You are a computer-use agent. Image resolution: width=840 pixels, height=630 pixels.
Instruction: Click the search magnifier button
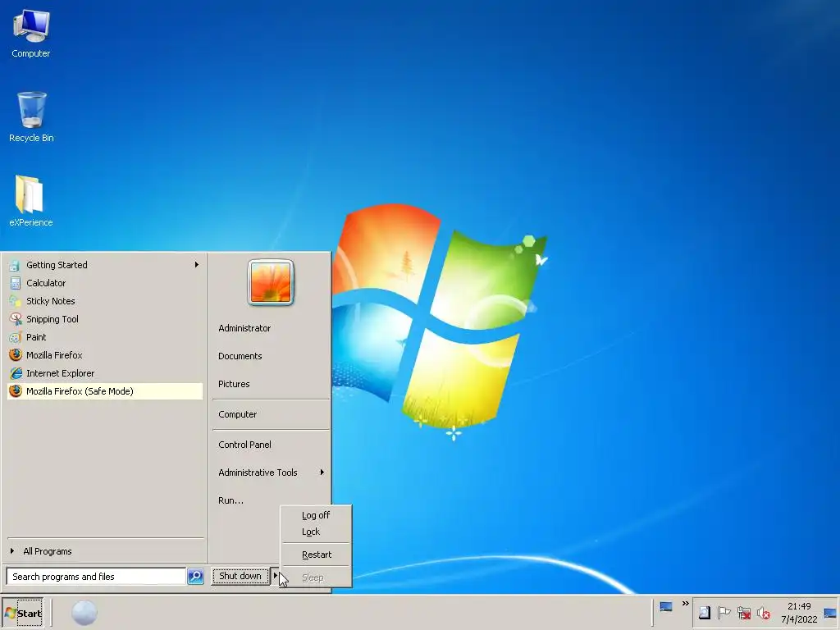[195, 577]
